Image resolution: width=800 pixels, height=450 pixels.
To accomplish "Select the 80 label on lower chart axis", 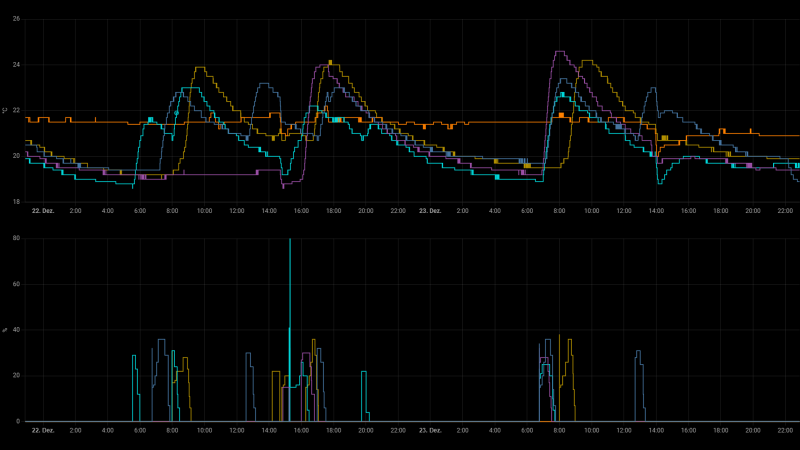I will [x=16, y=238].
